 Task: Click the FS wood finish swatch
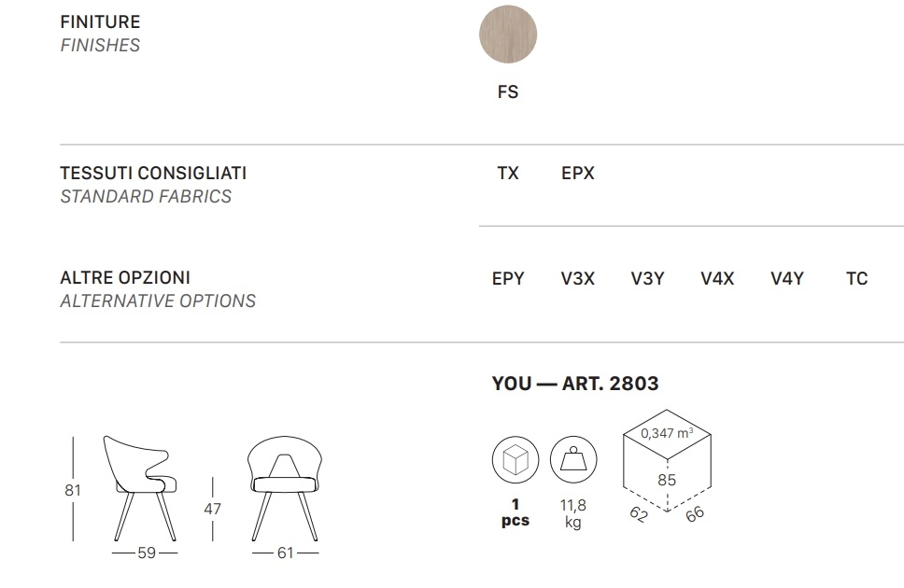pos(508,34)
